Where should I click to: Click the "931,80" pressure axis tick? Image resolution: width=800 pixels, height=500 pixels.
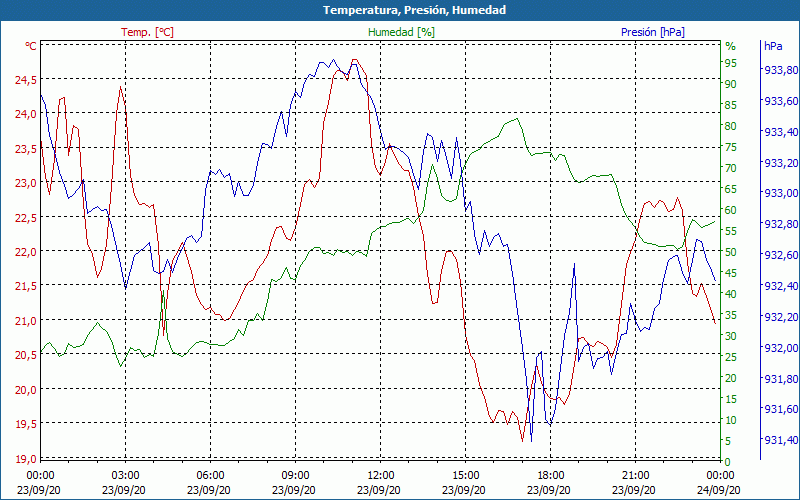pyautogui.click(x=781, y=379)
